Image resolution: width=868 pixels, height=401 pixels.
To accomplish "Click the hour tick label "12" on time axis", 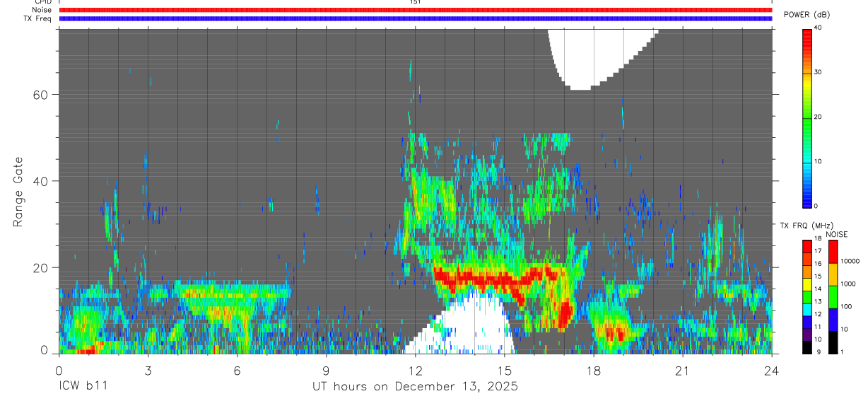I will point(416,371).
